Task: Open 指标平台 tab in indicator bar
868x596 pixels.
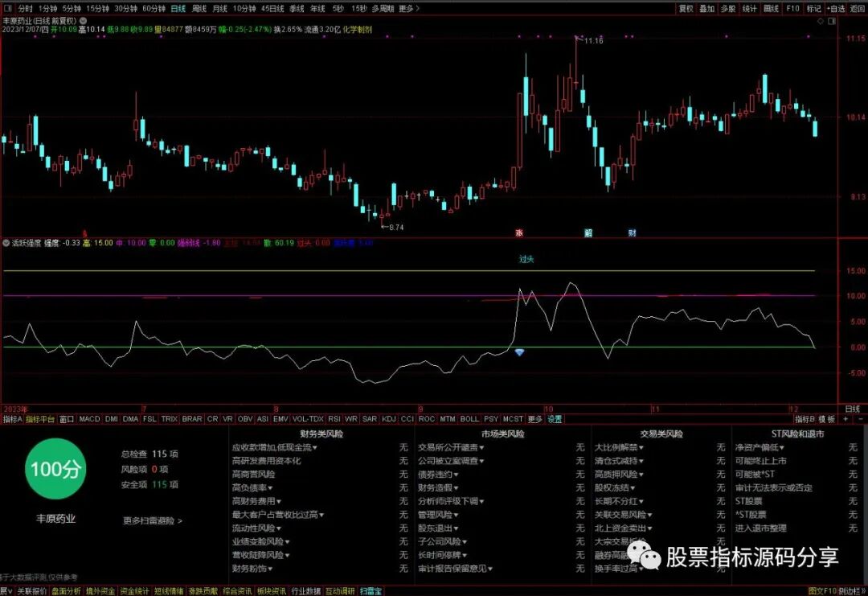Action: [x=40, y=419]
